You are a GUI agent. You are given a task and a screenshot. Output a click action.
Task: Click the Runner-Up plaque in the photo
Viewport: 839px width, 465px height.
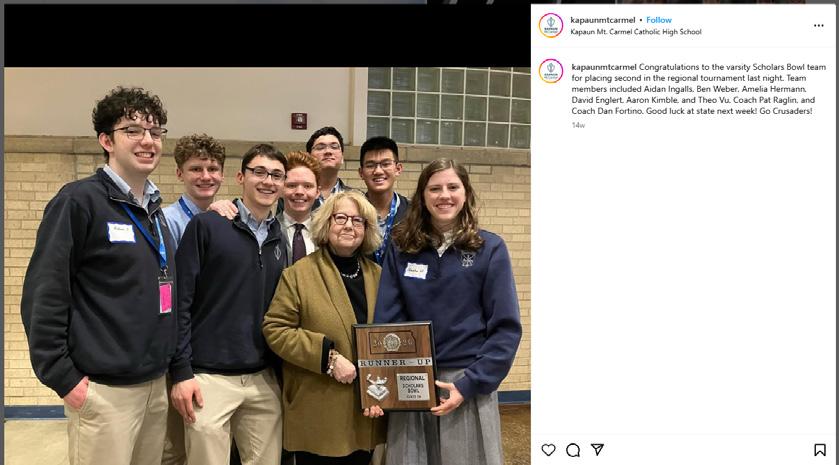pos(395,366)
